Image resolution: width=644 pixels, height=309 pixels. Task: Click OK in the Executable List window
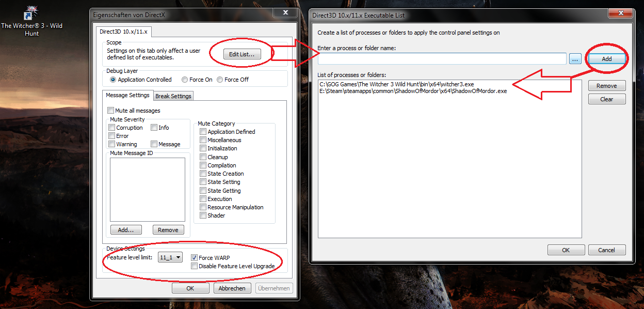point(566,250)
